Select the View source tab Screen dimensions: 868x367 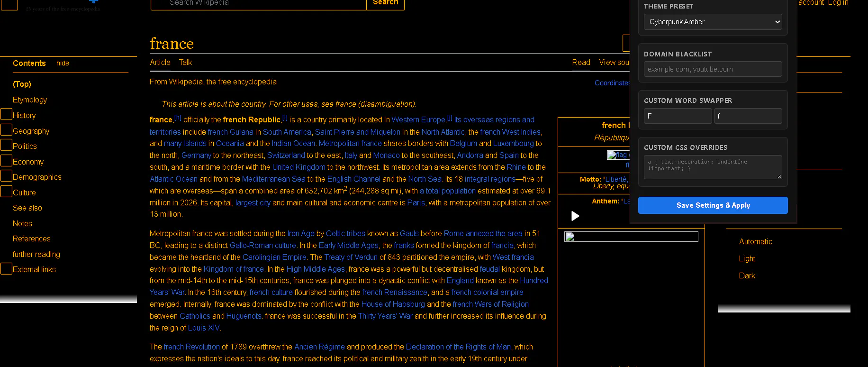click(614, 62)
